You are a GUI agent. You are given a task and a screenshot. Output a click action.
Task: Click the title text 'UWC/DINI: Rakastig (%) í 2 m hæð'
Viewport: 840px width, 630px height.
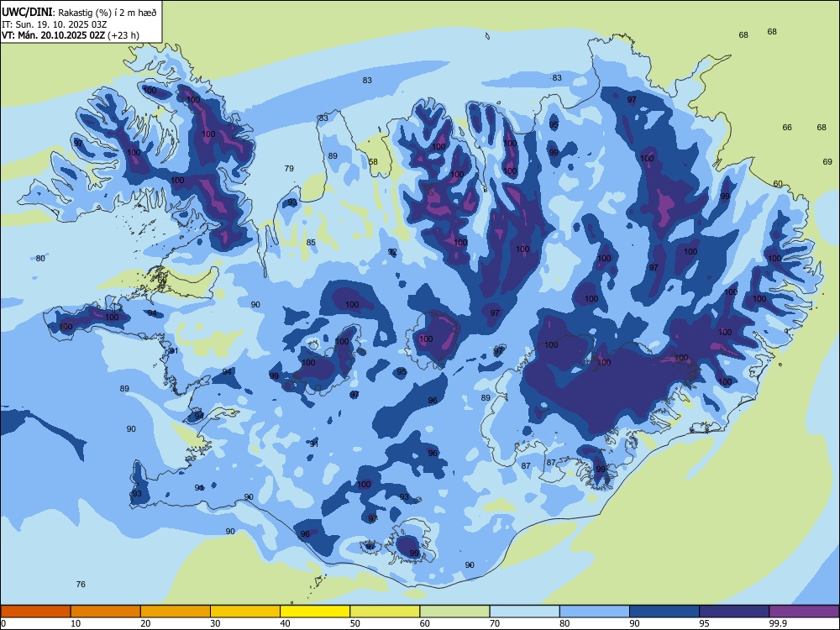click(79, 12)
